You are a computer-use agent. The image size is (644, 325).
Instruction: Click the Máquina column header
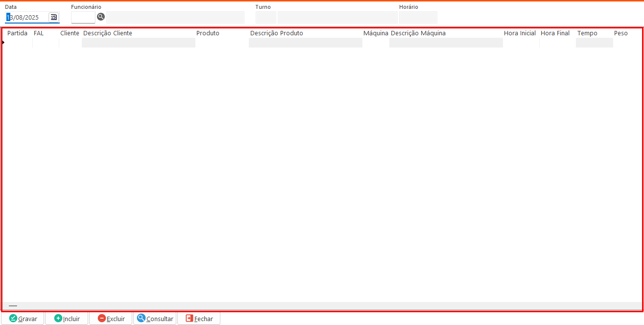click(376, 33)
